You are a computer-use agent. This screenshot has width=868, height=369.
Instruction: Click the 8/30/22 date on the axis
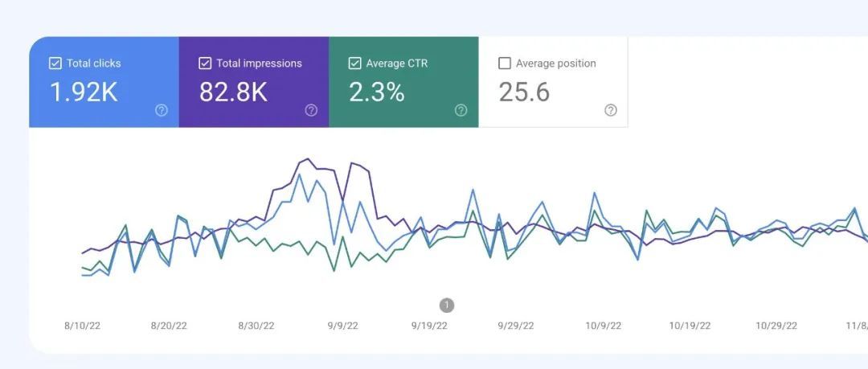click(x=256, y=326)
